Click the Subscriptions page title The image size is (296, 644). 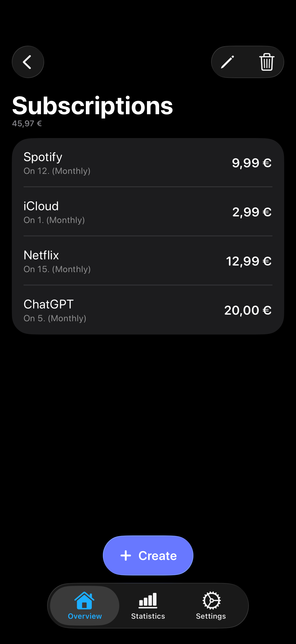[93, 106]
